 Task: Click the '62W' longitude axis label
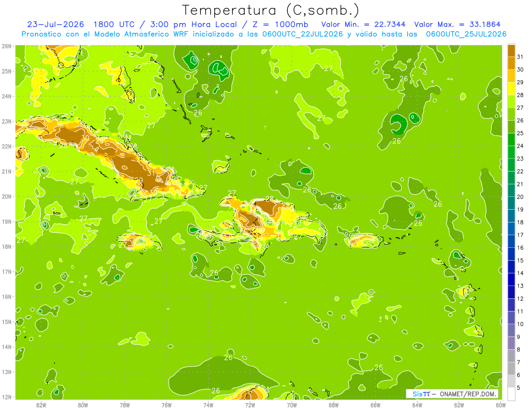pos(459,405)
